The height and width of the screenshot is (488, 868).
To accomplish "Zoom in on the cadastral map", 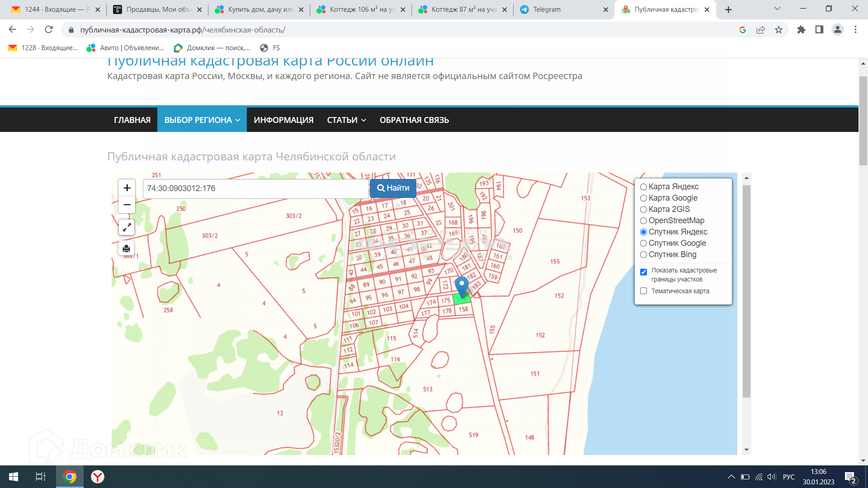I will [127, 188].
